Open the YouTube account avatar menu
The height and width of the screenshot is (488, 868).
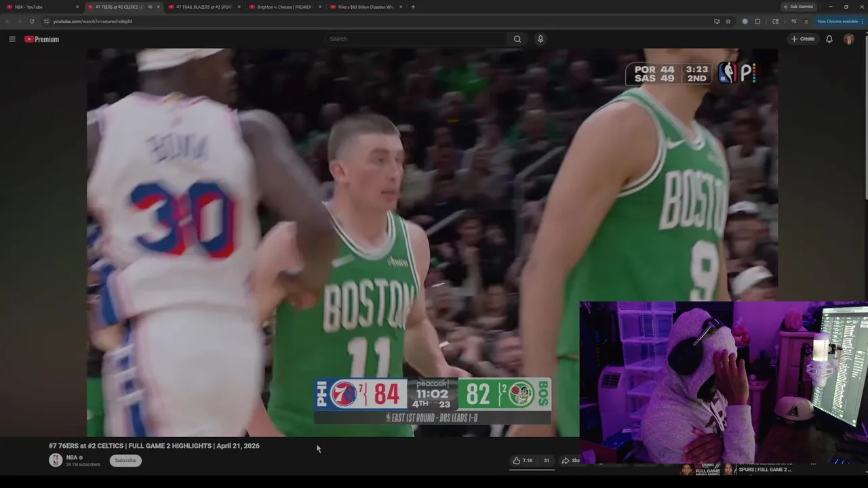click(x=849, y=39)
